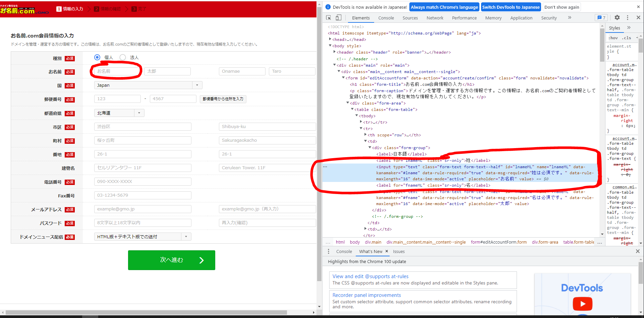The image size is (644, 318).
Task: Open the Issues drawer tab
Action: point(399,251)
